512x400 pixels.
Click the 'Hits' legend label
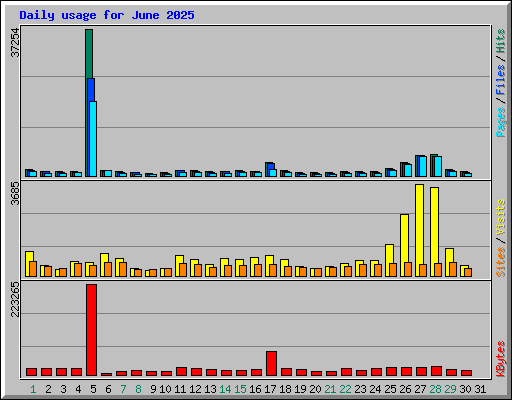pyautogui.click(x=500, y=41)
